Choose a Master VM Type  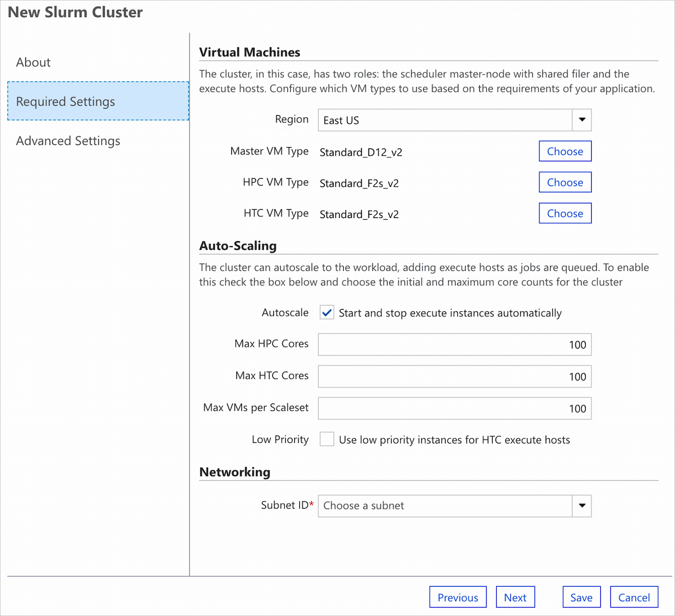pos(565,151)
